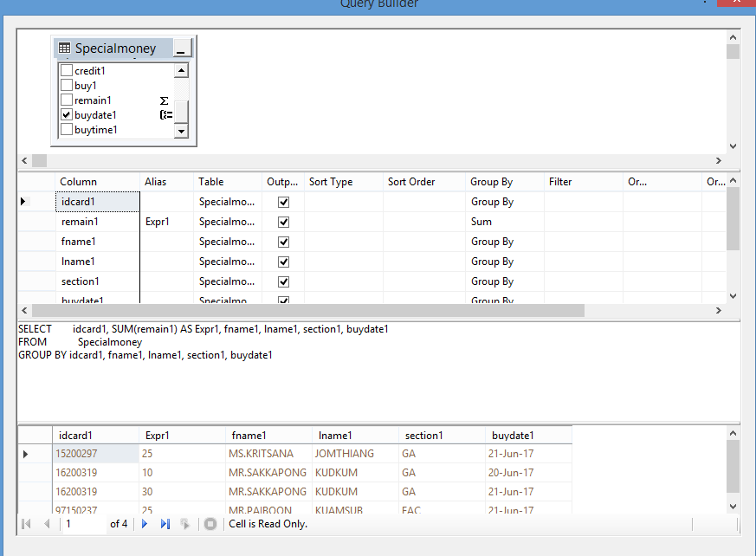Screen dimensions: 756x556
Task: Check the credit1 field checkbox
Action: tap(67, 70)
